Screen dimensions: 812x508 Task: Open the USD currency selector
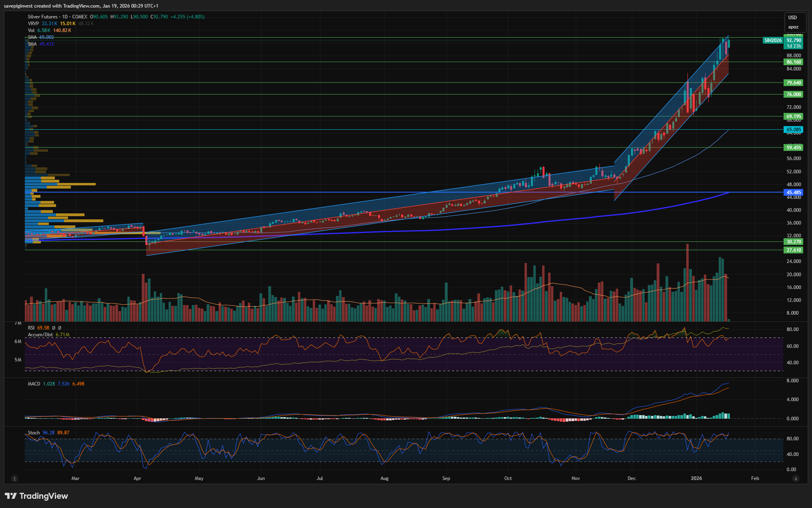click(x=792, y=18)
